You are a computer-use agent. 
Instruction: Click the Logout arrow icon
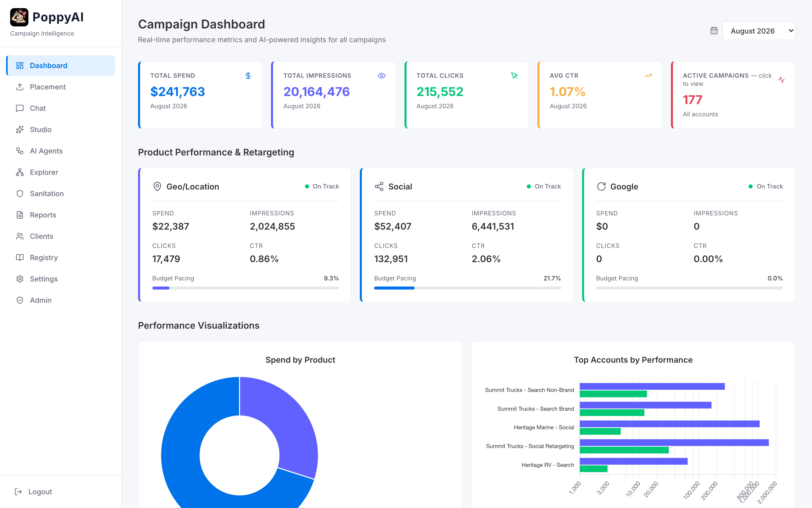(19, 491)
